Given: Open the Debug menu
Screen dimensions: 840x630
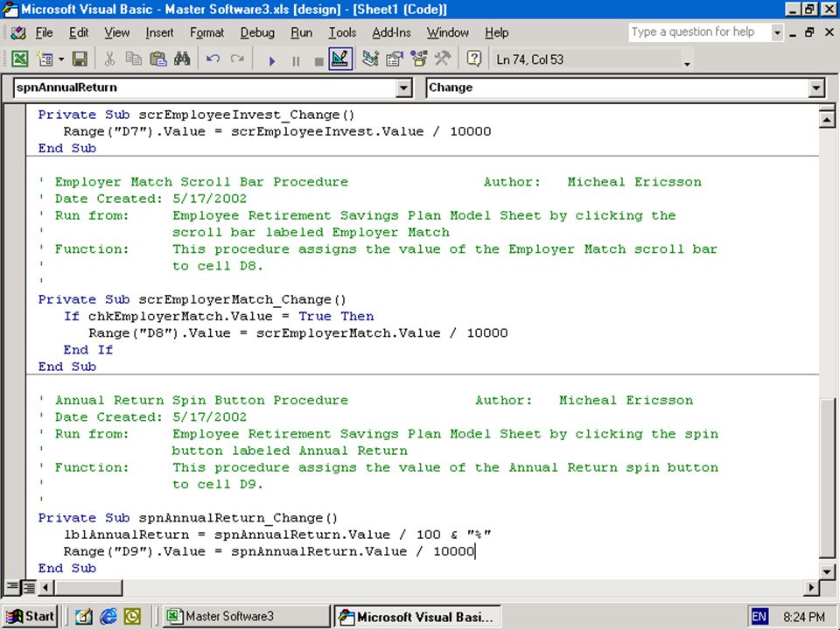Looking at the screenshot, I should (257, 32).
